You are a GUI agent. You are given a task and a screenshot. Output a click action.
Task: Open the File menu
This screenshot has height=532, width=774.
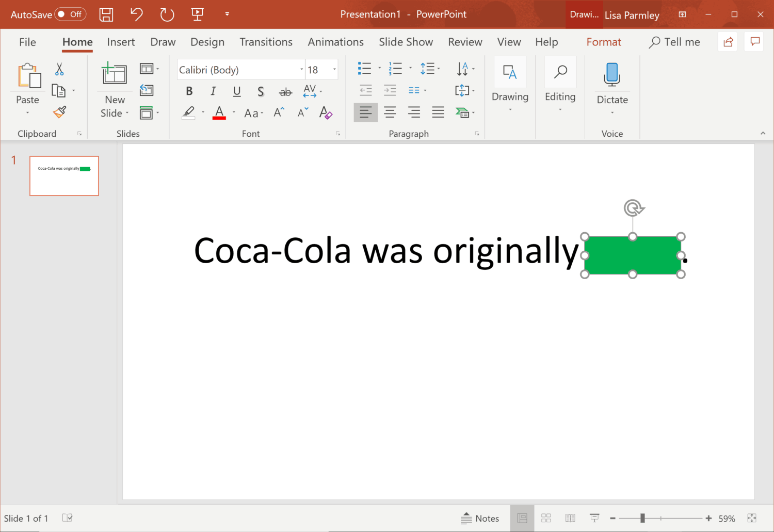pos(28,42)
